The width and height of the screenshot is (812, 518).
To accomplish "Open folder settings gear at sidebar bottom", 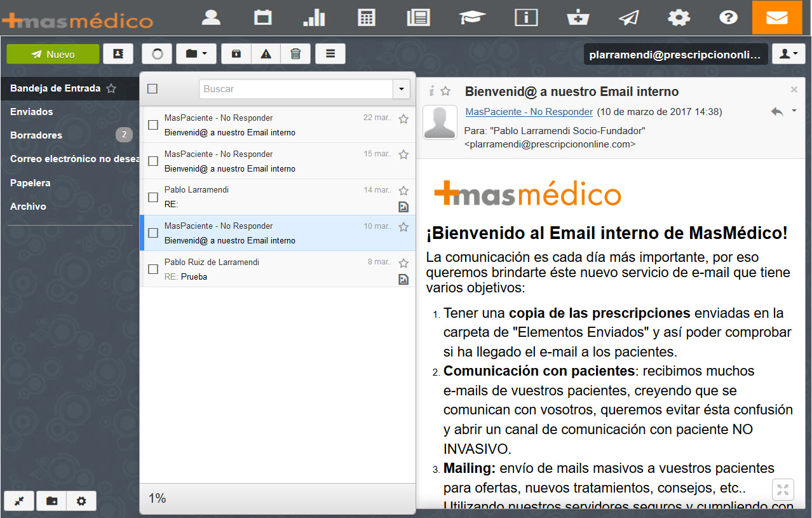I will (81, 501).
